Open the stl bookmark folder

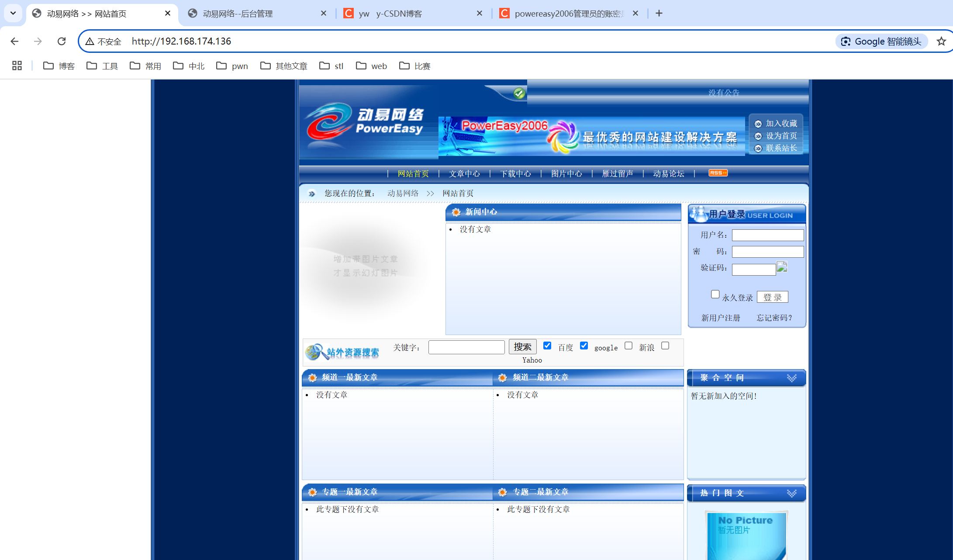pyautogui.click(x=331, y=66)
